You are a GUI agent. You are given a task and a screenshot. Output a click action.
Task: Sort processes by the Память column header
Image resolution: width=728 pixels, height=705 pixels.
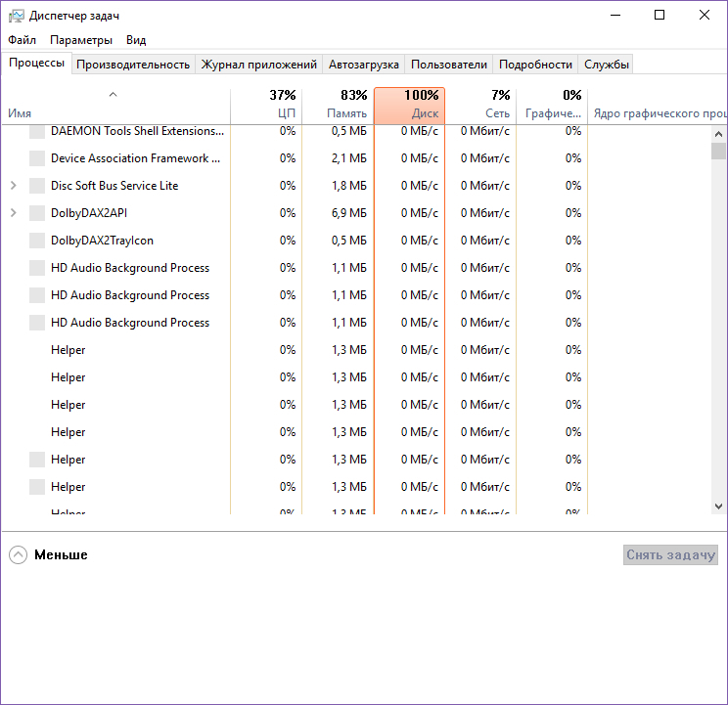tap(338, 105)
